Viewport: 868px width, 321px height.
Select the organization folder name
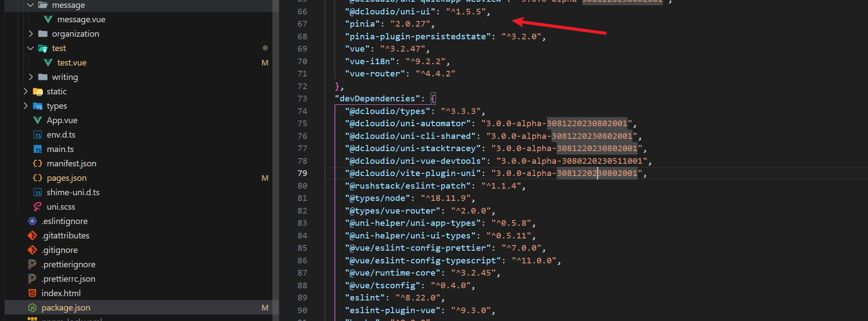pos(76,34)
